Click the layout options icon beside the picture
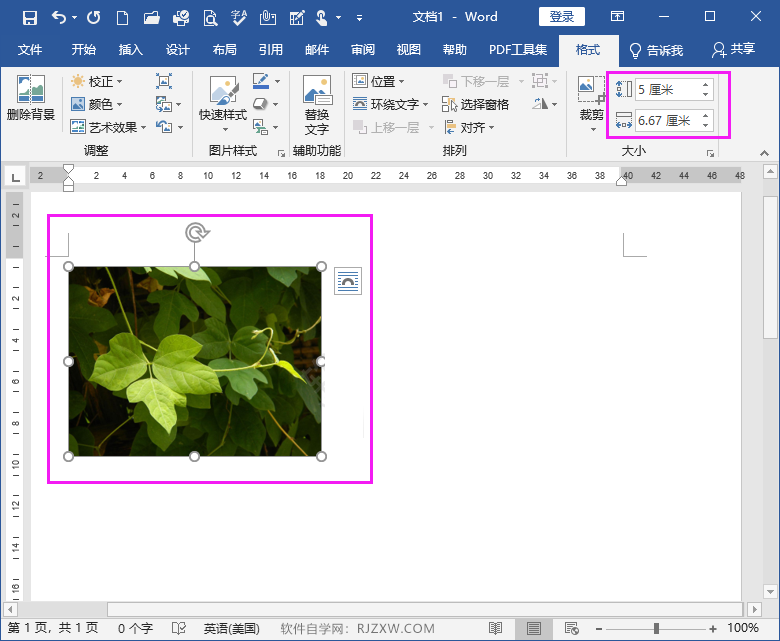 [347, 281]
